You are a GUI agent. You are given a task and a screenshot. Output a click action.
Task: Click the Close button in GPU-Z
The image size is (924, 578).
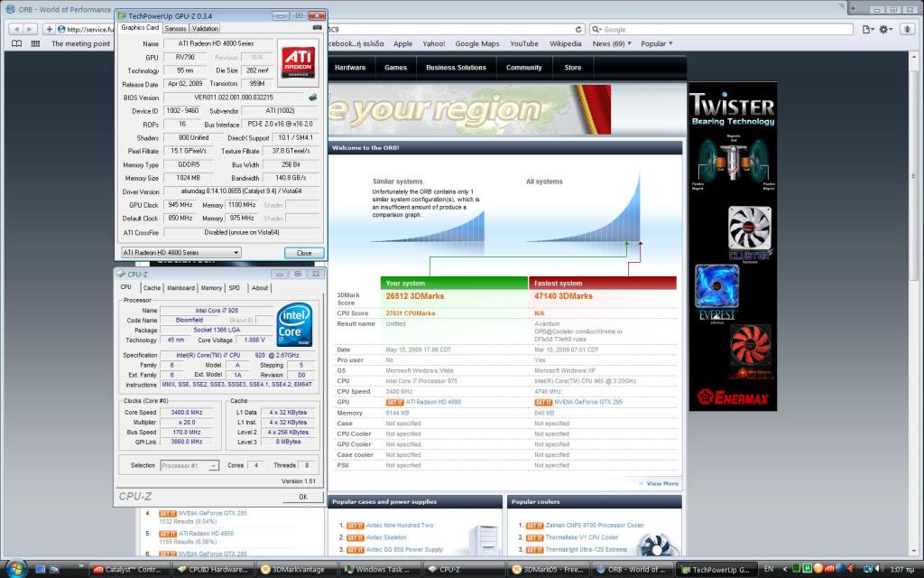304,253
